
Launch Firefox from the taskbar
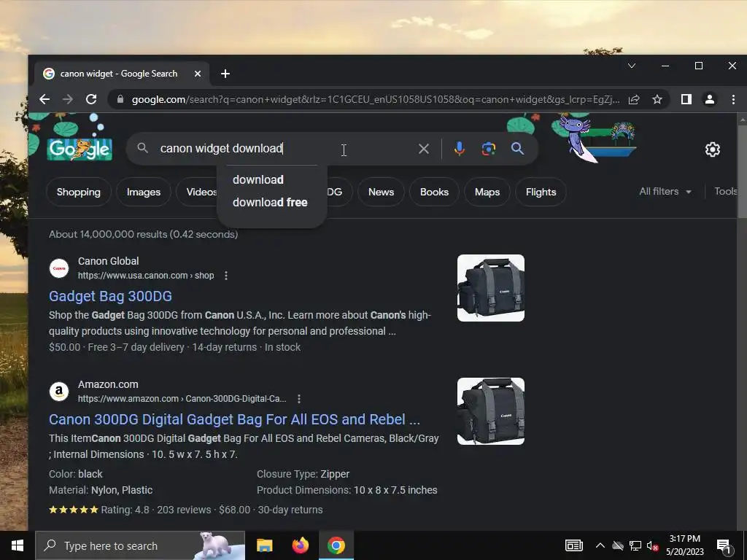point(300,545)
